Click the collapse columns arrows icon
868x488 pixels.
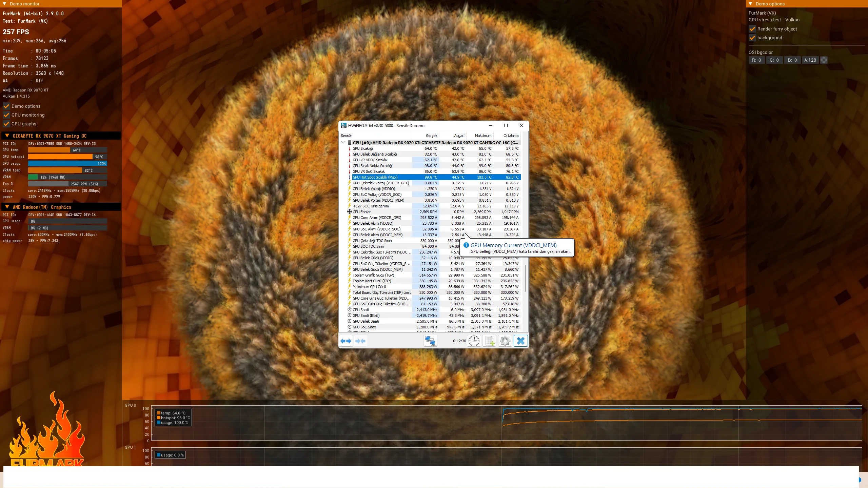360,341
